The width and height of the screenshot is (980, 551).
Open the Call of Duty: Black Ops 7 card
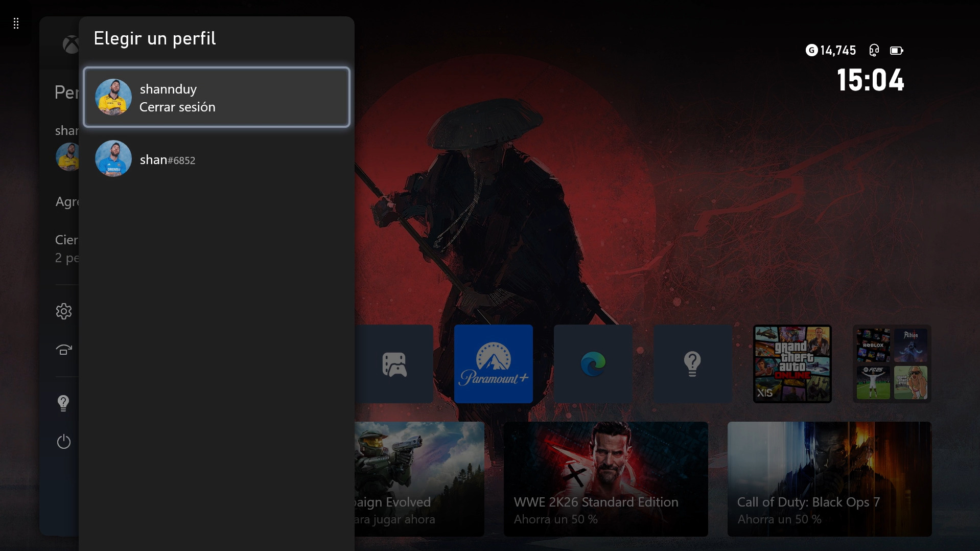pyautogui.click(x=830, y=479)
